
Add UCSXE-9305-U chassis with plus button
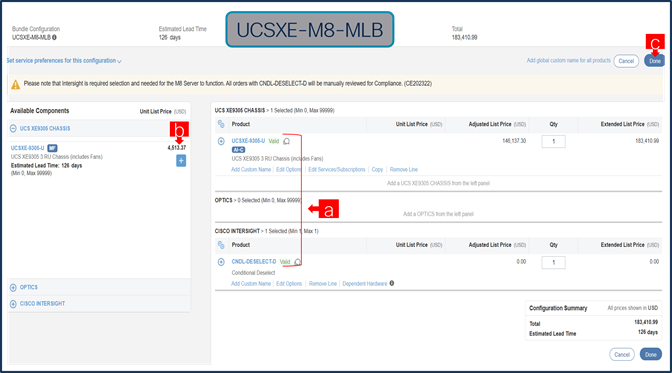coord(181,161)
